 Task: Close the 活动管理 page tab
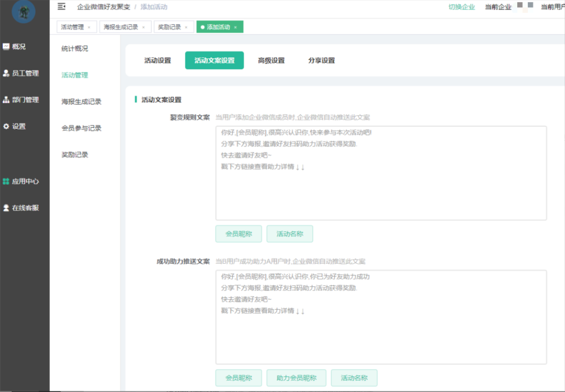click(89, 27)
